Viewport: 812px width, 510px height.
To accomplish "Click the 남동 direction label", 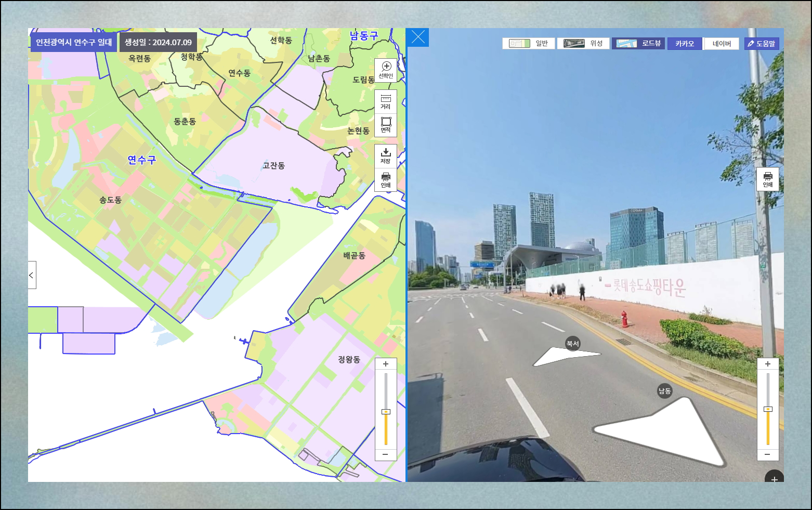I will [x=665, y=391].
